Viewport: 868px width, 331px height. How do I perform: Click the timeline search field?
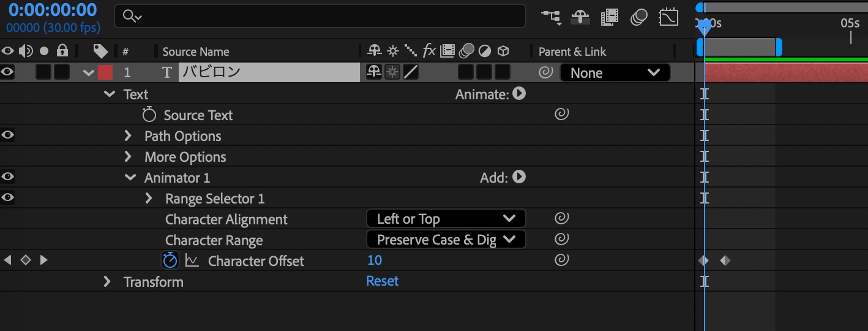pos(324,17)
